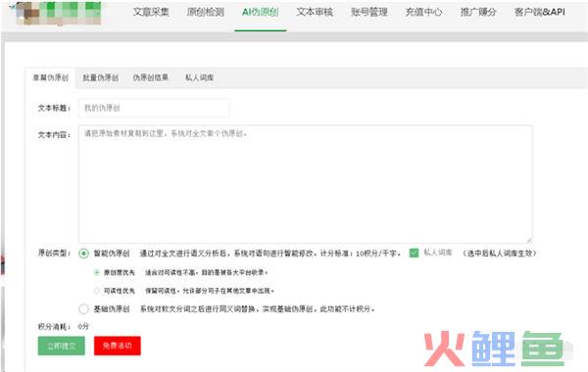The image size is (588, 372).
Task: Click the 计分标准 10积分/千字 text
Action: [x=361, y=254]
